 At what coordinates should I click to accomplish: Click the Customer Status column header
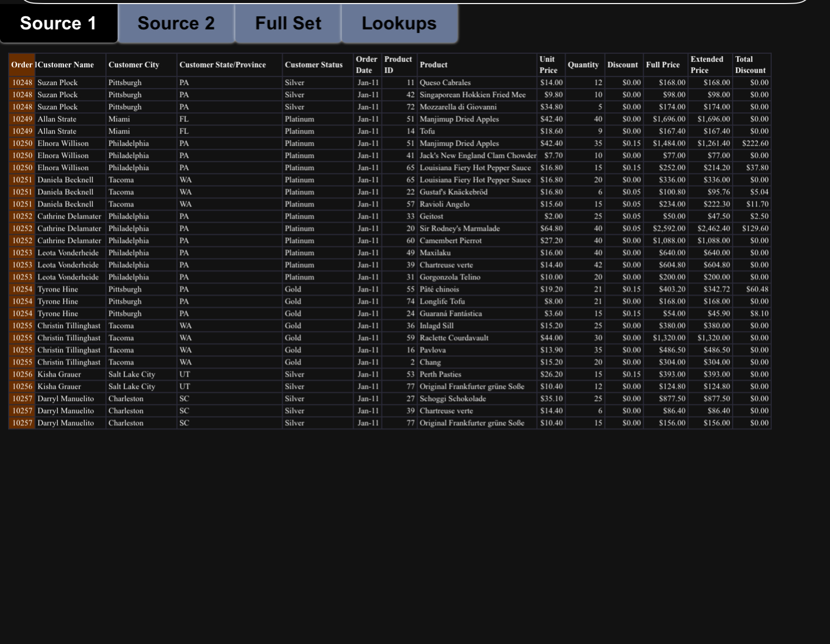(318, 65)
